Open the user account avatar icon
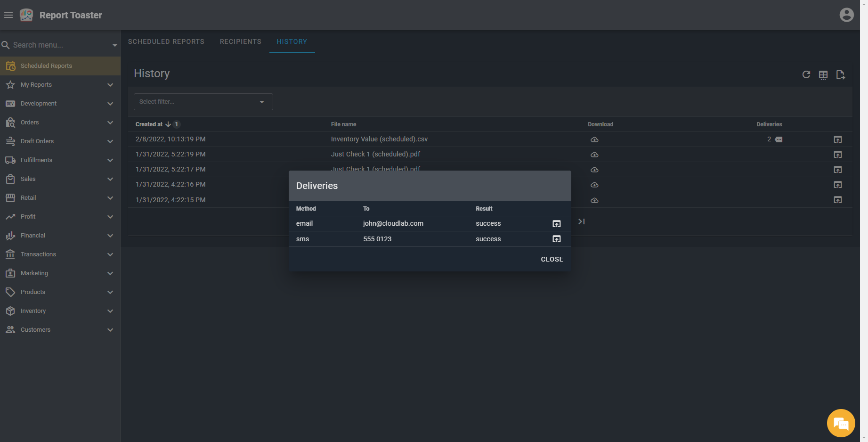 (x=846, y=15)
